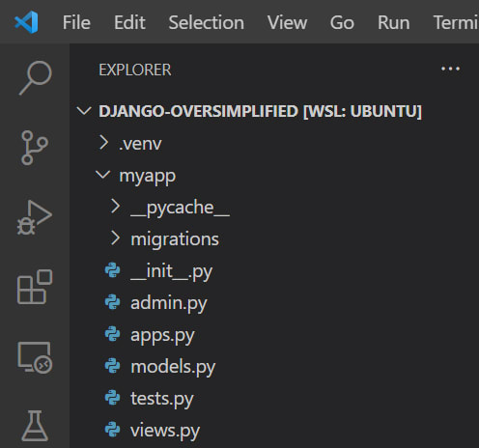The image size is (479, 448).
Task: Open the models.py file
Action: click(x=173, y=367)
